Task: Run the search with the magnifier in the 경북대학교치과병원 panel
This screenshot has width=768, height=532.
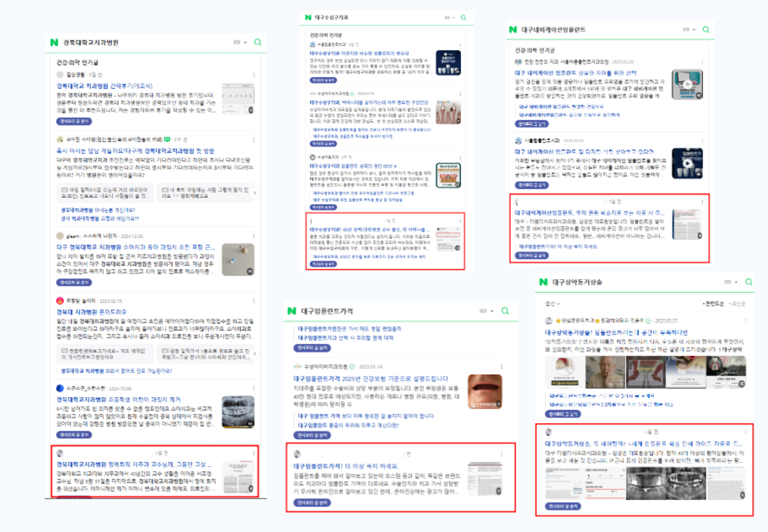Action: (x=258, y=42)
